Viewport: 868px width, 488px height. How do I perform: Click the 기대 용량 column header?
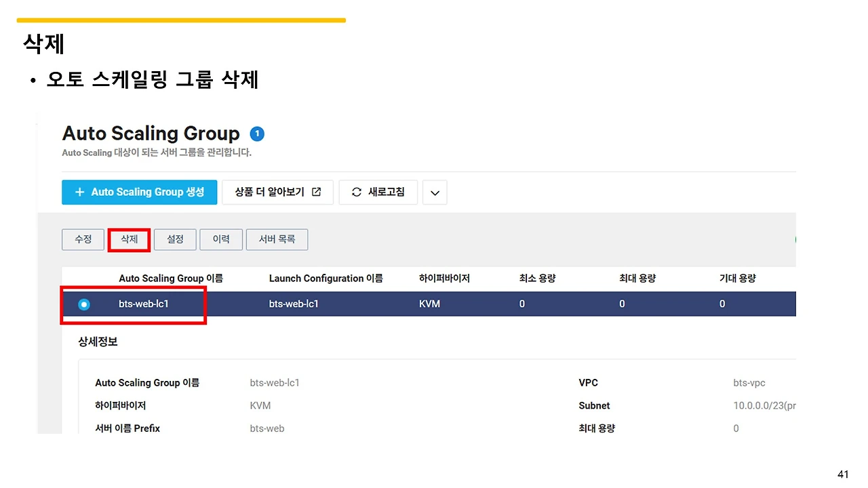[737, 279]
